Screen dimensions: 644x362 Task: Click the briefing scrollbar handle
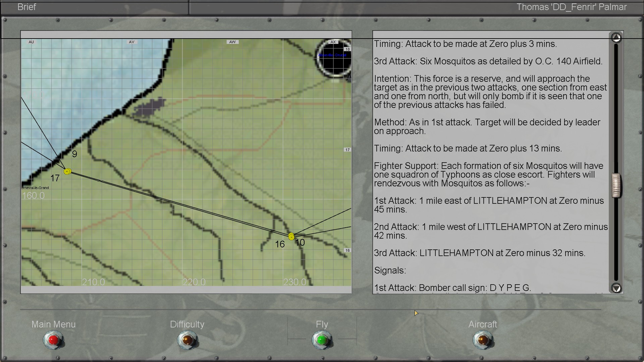click(x=616, y=185)
